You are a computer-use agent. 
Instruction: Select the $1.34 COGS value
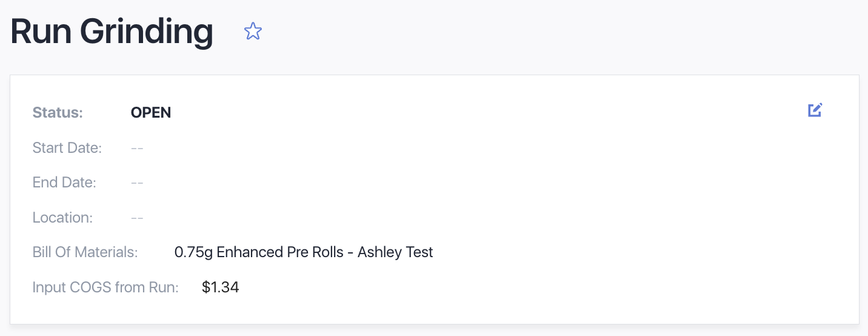point(221,287)
